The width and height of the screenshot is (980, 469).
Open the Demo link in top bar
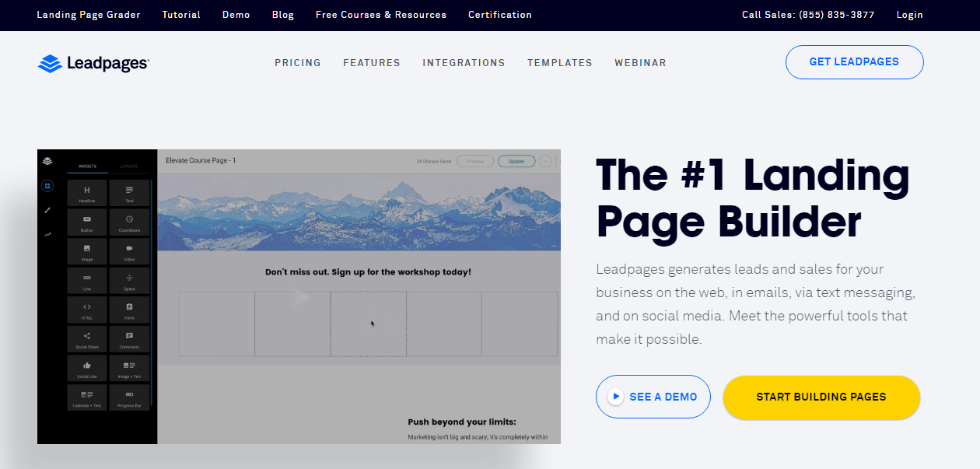(236, 15)
